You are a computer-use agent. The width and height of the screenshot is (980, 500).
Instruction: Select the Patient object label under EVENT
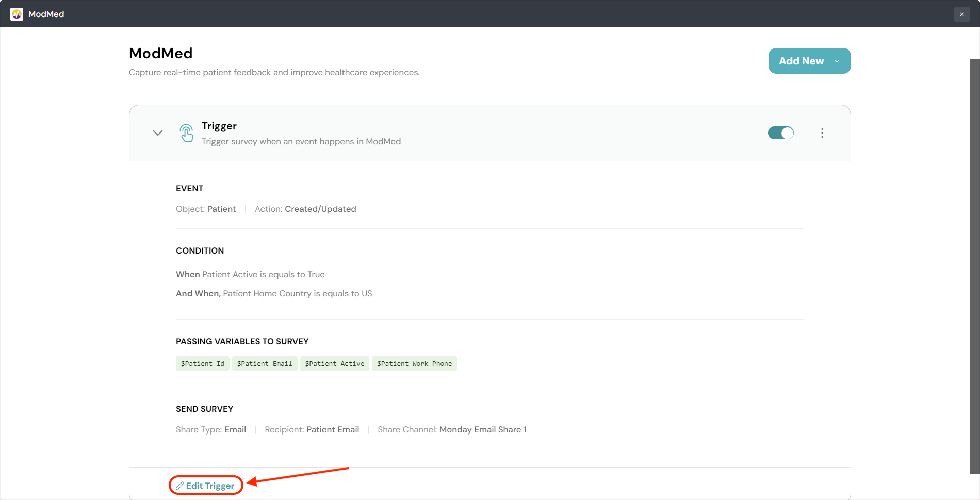pos(221,209)
